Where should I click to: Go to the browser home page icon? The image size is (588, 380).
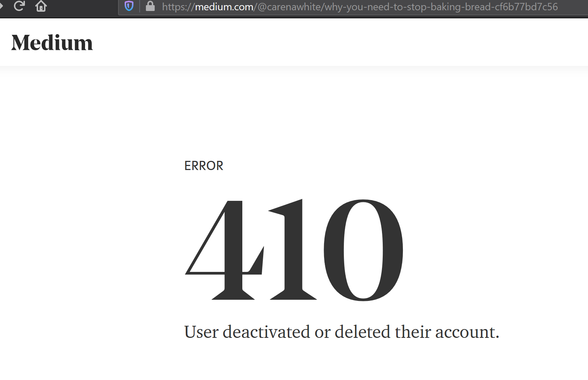click(x=41, y=6)
